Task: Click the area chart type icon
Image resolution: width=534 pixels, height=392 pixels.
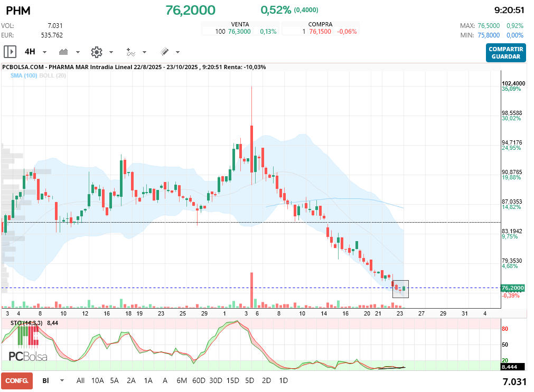Action: [64, 52]
